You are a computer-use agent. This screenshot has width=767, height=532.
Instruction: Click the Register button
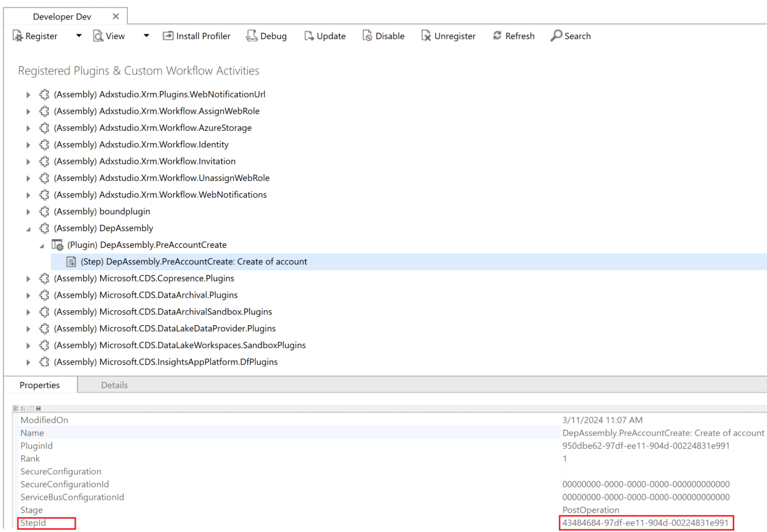(35, 36)
